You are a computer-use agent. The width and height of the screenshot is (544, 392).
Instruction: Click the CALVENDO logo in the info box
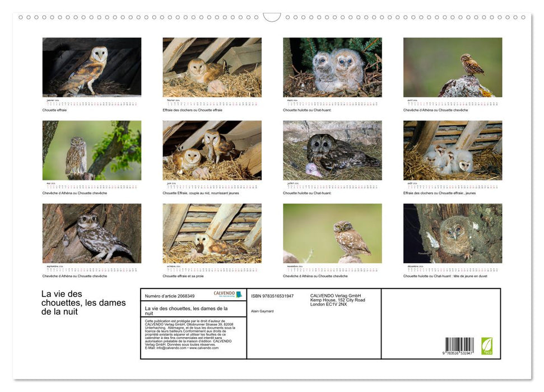[227, 294]
